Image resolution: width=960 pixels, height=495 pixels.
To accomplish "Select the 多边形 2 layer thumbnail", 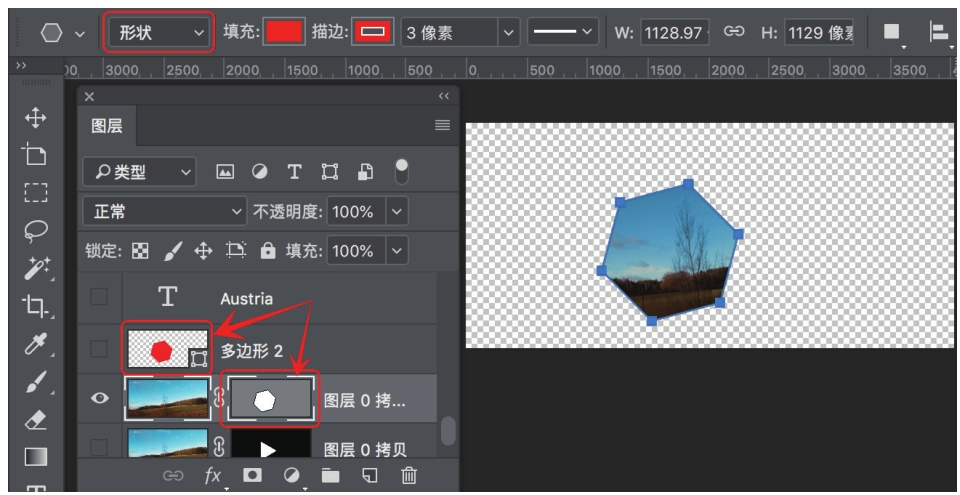I will point(167,349).
